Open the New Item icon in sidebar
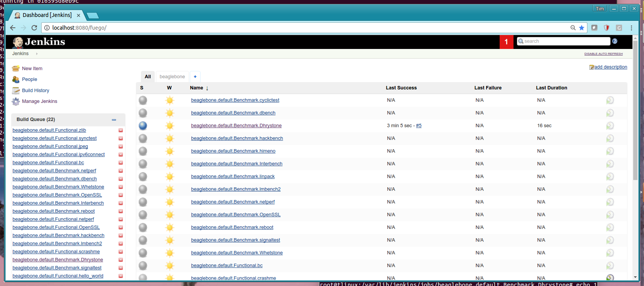 click(x=16, y=69)
